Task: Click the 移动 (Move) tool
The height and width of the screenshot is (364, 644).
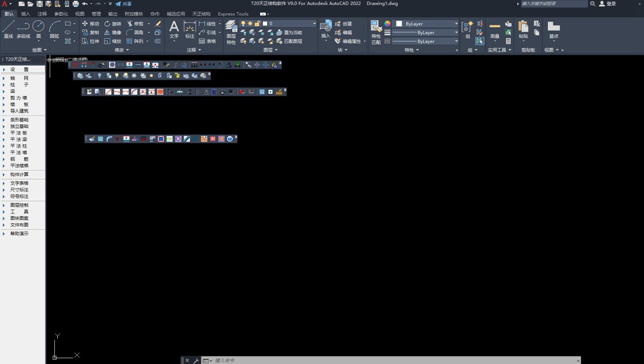Action: (x=90, y=24)
